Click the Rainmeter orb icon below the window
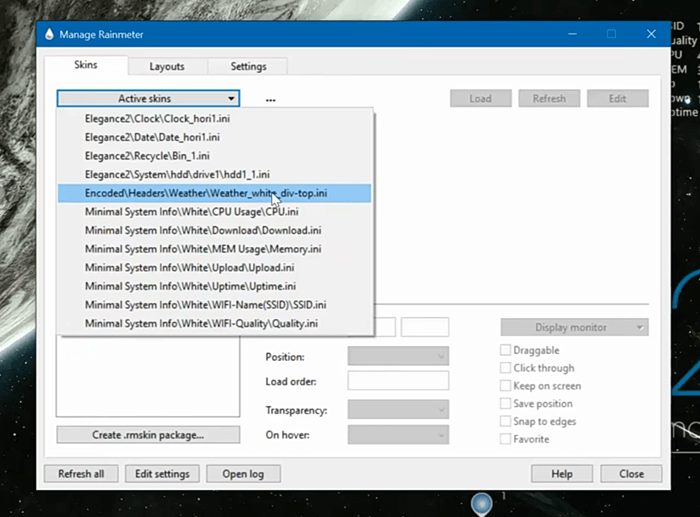Viewport: 700px width, 517px height. pos(481,504)
